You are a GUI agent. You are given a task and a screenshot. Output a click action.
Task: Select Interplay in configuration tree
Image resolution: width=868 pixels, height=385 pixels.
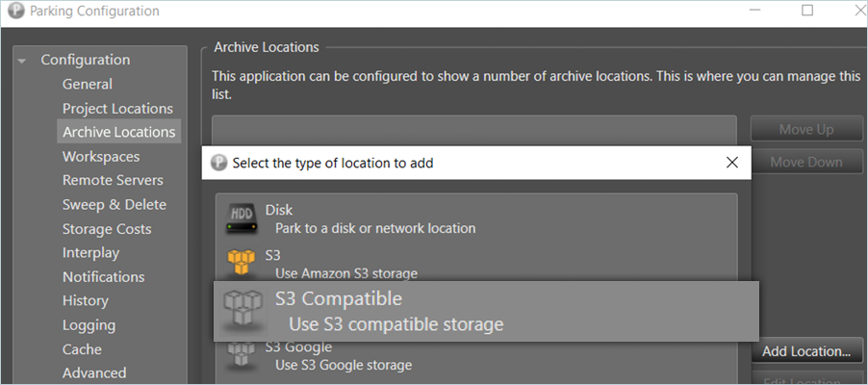(x=90, y=252)
